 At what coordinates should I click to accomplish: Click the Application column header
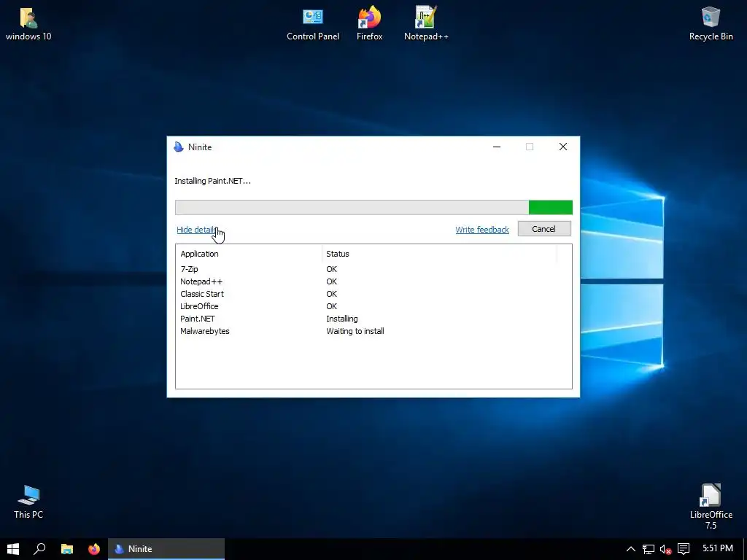pyautogui.click(x=249, y=254)
